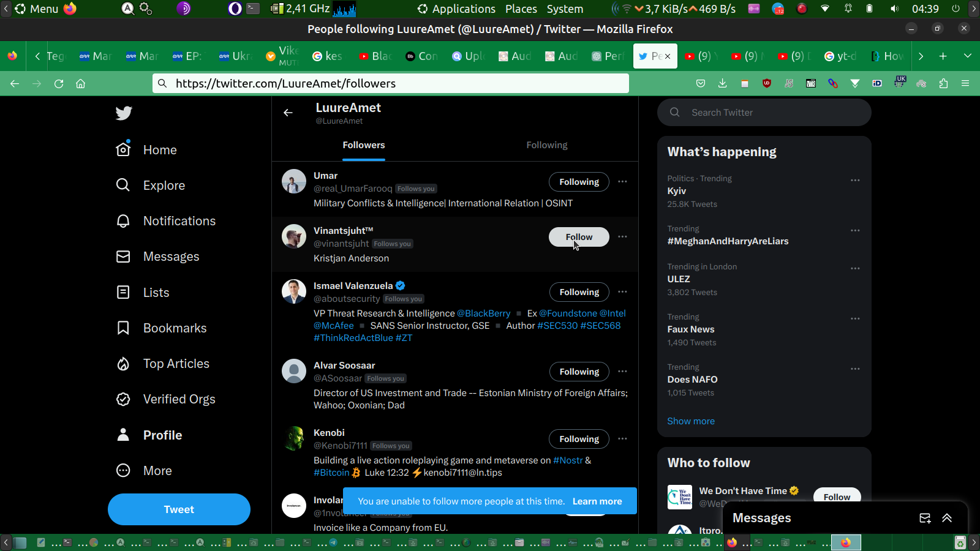Open the #MeghanAndHarryAreLiars trend

tap(728, 241)
